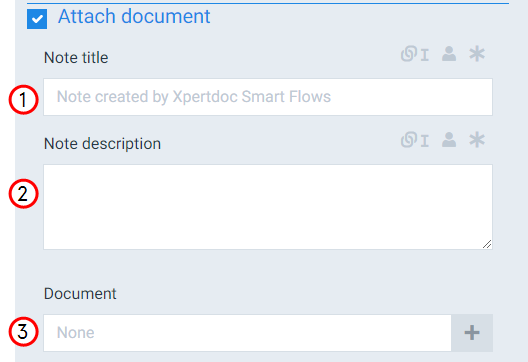Click the Document label
The height and width of the screenshot is (362, 528).
[x=80, y=294]
